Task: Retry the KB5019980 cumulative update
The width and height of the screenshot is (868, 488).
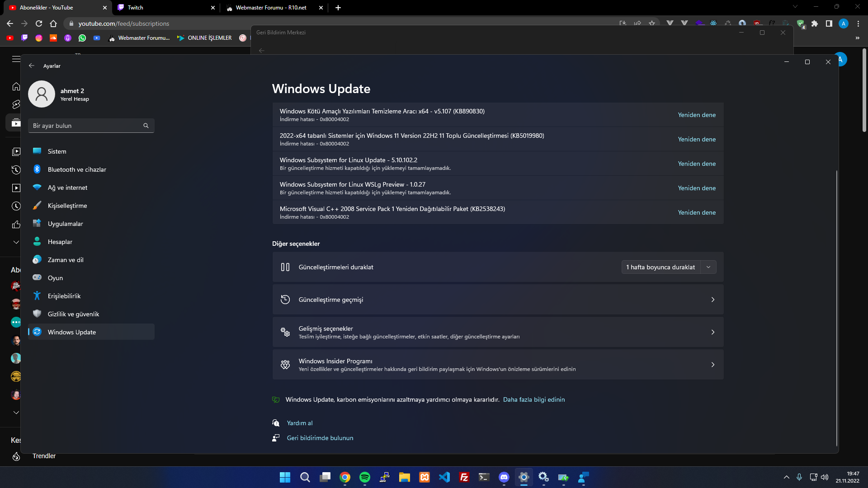Action: pyautogui.click(x=697, y=139)
